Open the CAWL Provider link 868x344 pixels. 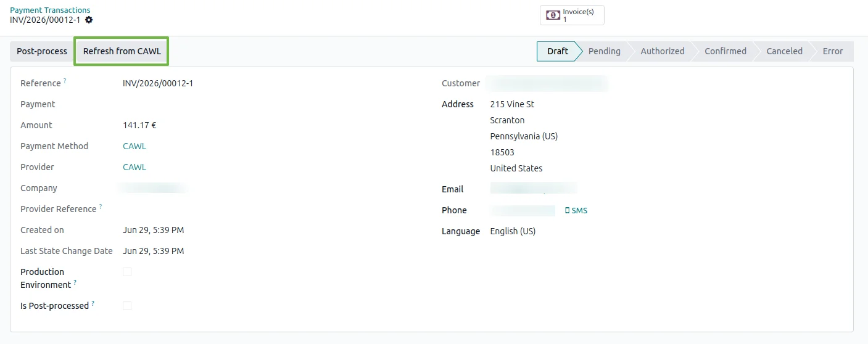(134, 167)
